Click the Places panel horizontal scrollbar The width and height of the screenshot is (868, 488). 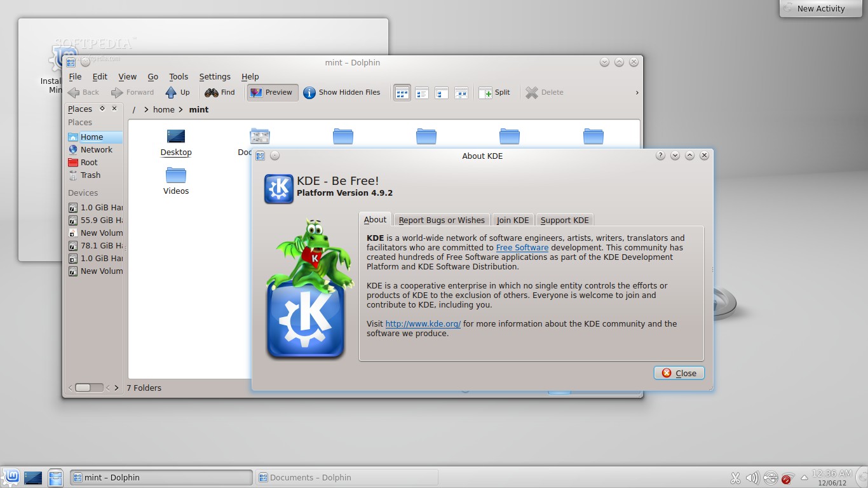[90, 388]
